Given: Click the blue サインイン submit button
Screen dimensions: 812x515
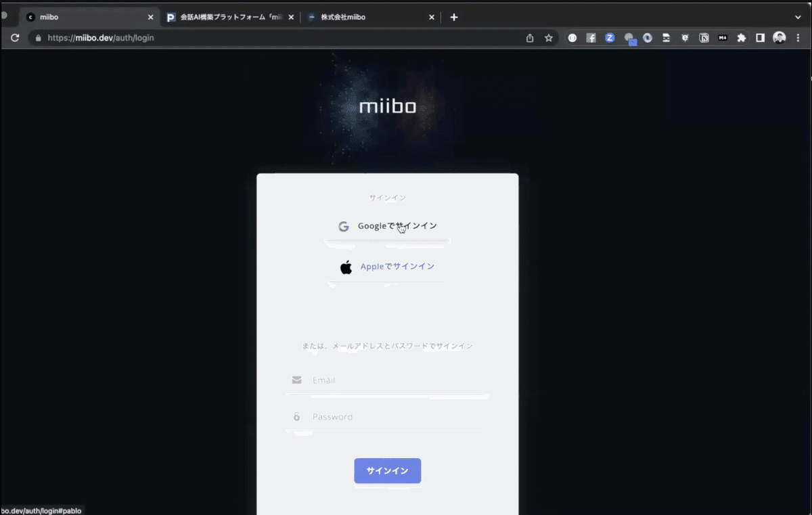Looking at the screenshot, I should [388, 471].
